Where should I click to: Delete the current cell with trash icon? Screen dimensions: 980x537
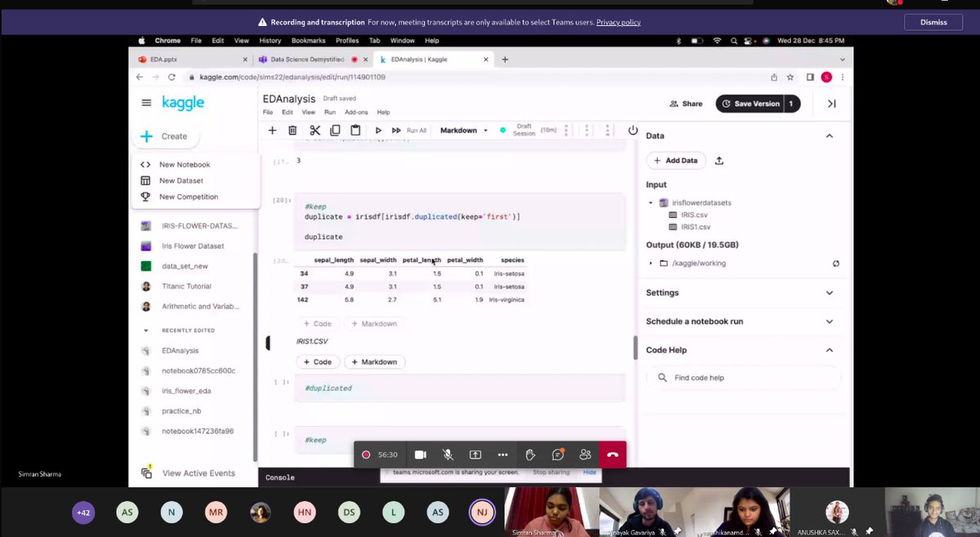(292, 130)
